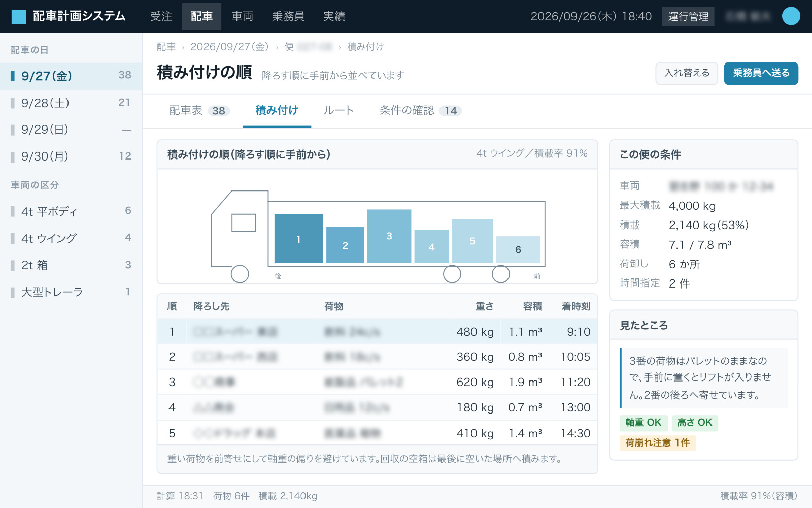Click the 2026/09/27(金) breadcrumb
This screenshot has height=508, width=812.
point(229,47)
